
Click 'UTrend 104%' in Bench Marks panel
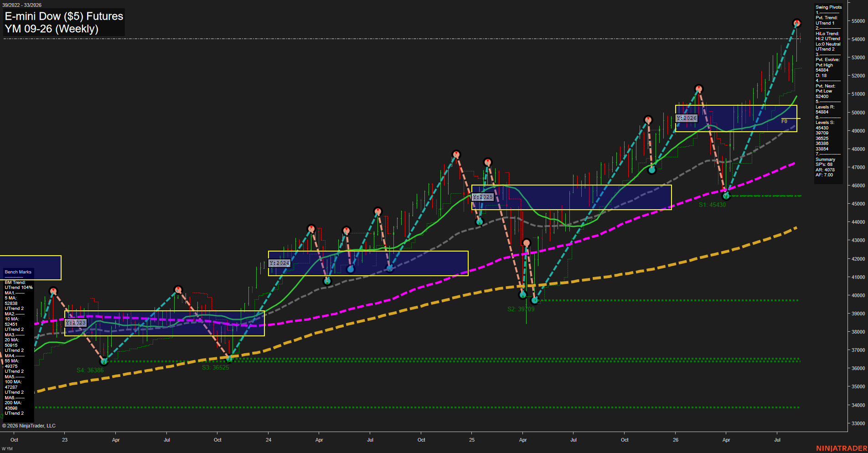[x=19, y=288]
